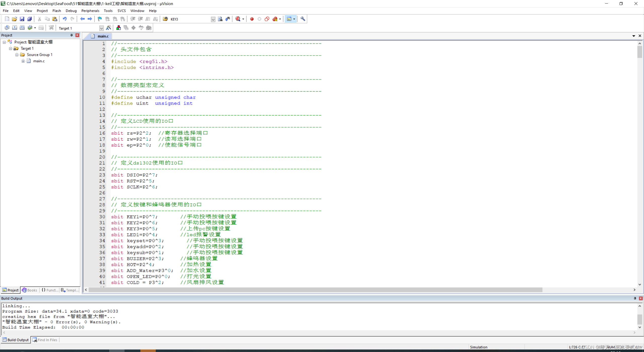The image size is (644, 352).
Task: Select the main.c editor tab
Action: point(100,36)
